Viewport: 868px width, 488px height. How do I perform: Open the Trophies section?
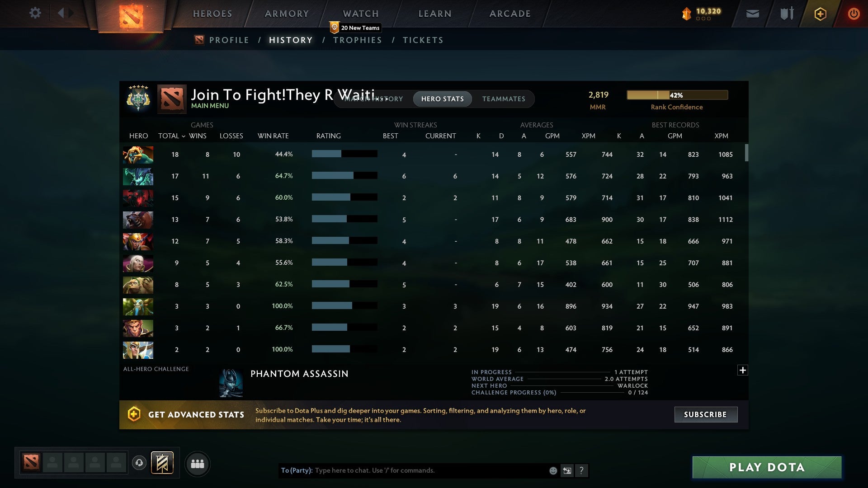357,40
